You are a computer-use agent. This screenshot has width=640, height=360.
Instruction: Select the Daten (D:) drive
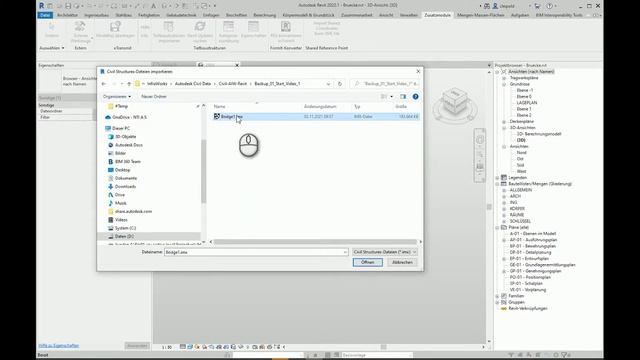[121, 236]
